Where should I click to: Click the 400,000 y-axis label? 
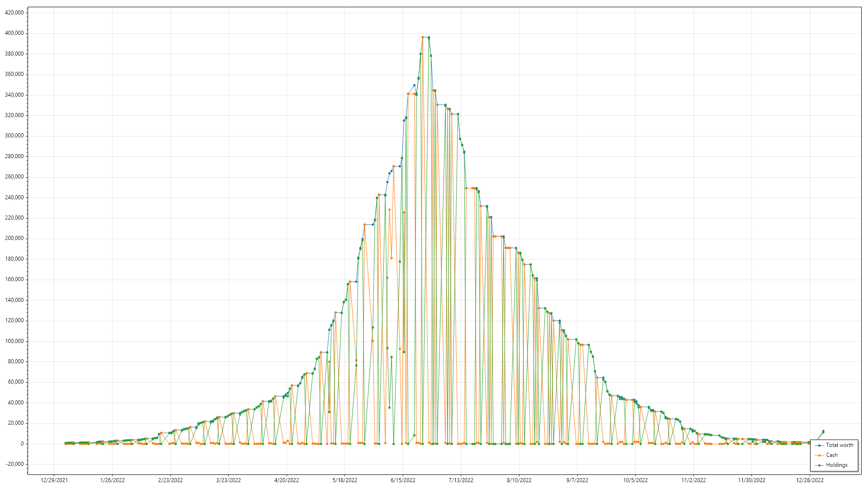[14, 33]
